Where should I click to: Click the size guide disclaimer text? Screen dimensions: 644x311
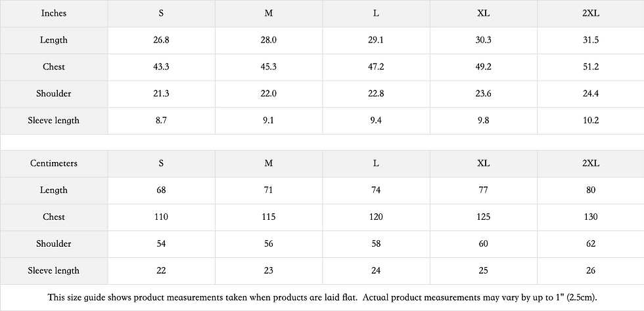coord(322,297)
